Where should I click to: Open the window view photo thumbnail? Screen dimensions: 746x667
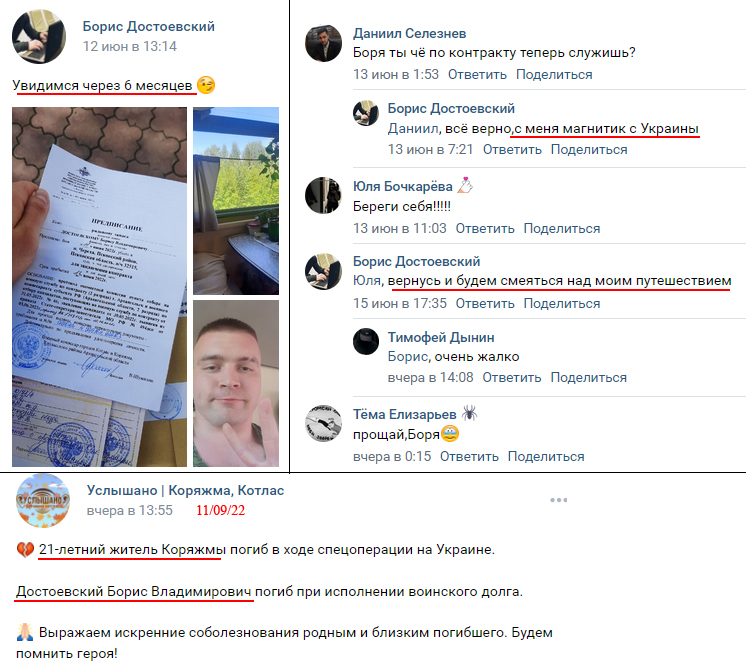236,201
